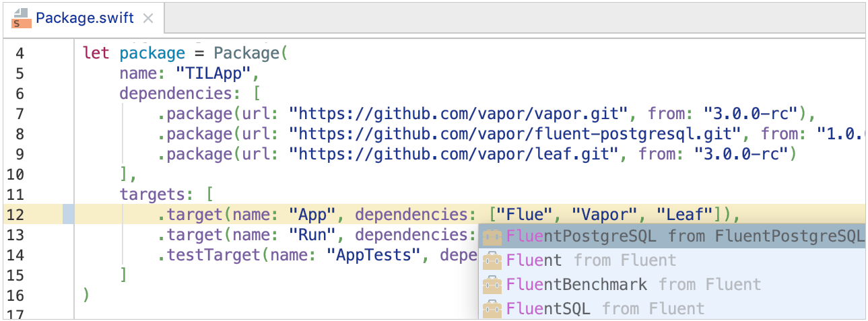Select the Package.swift editor tab
868x321 pixels.
tap(85, 18)
